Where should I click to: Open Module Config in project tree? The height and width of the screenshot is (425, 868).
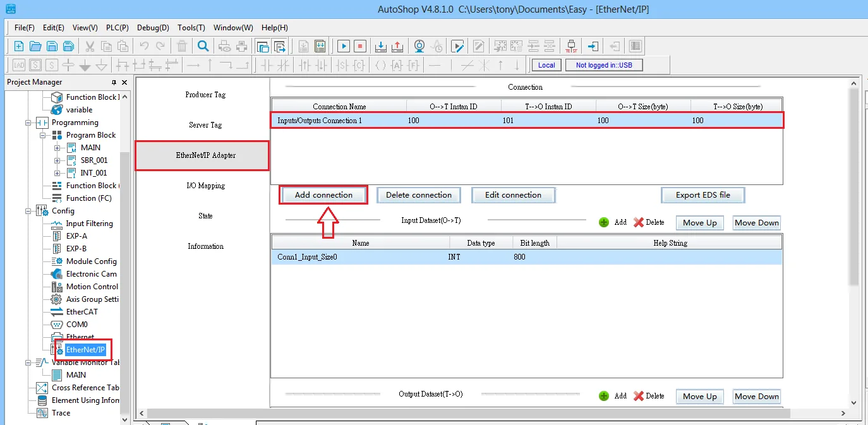(92, 261)
